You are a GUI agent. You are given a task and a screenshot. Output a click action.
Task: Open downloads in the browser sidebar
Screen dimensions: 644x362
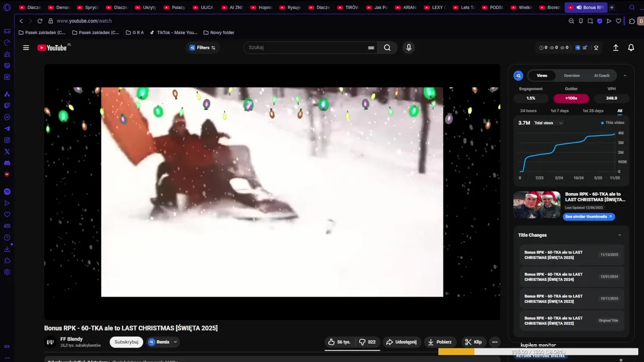7,249
